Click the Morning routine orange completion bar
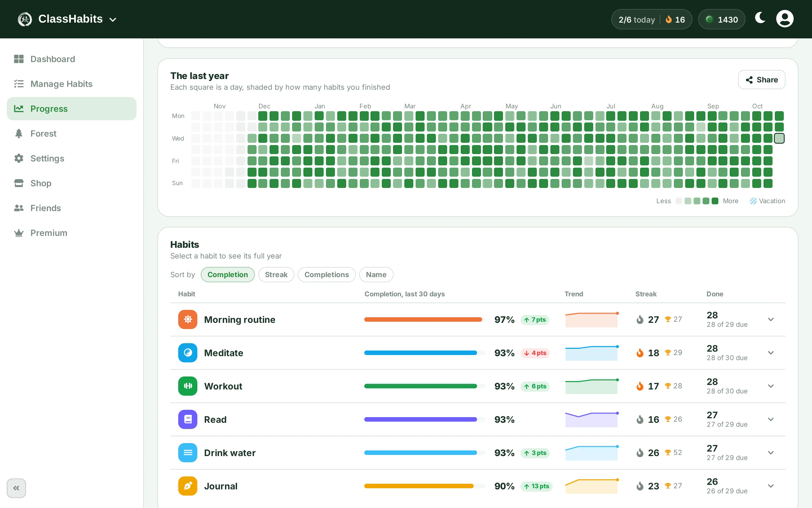The image size is (812, 508). click(423, 319)
